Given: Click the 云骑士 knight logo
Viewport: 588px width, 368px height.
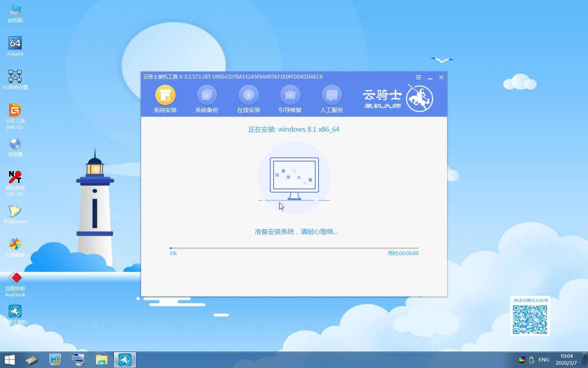Looking at the screenshot, I should click(420, 98).
